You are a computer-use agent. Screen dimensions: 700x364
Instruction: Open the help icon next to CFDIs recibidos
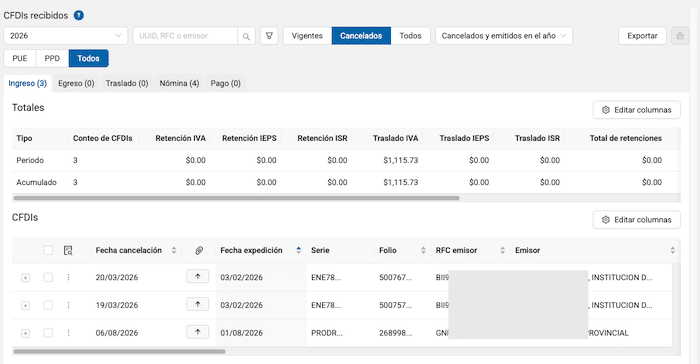pos(79,15)
